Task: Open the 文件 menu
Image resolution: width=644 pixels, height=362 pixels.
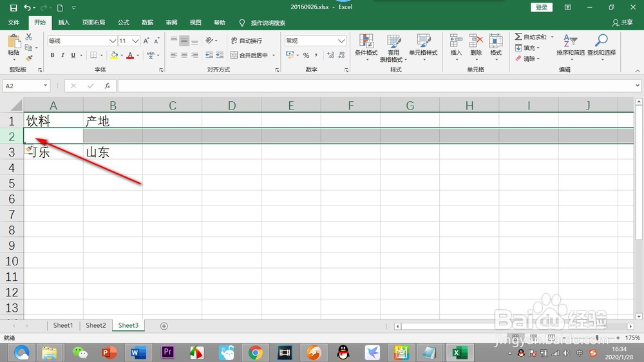Action: point(14,23)
